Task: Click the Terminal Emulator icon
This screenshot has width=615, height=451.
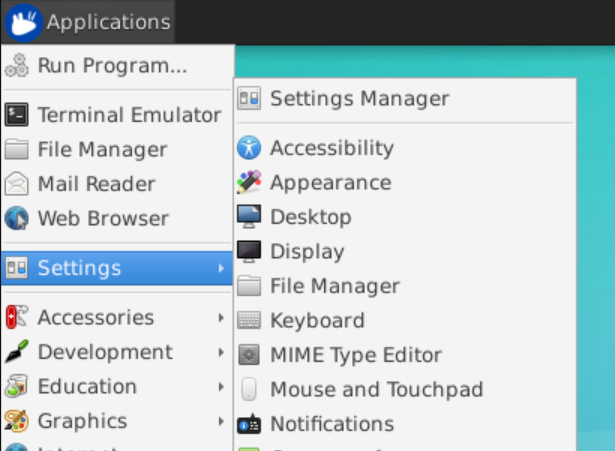Action: click(17, 115)
